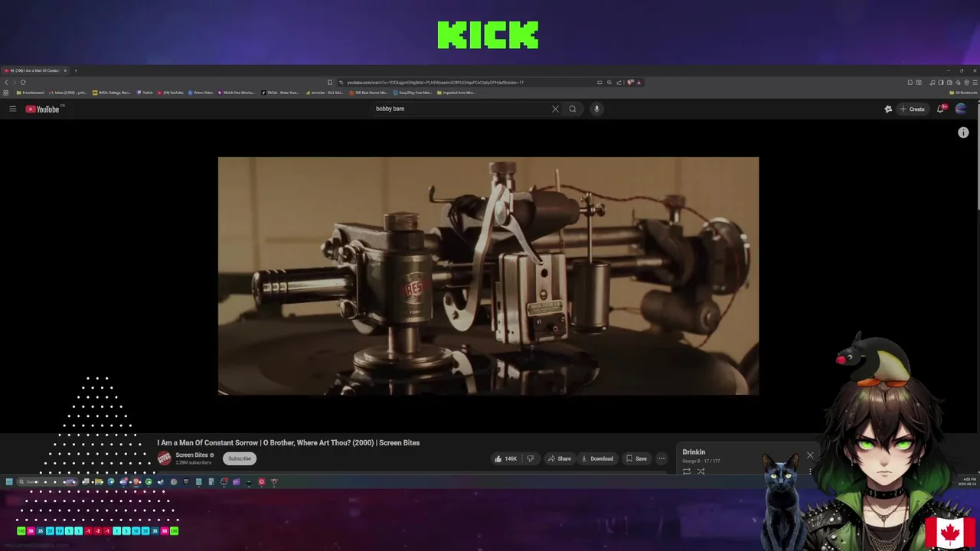This screenshot has width=980, height=551.
Task: Select the 'I Am a Man Of Constant' tab
Action: point(36,70)
